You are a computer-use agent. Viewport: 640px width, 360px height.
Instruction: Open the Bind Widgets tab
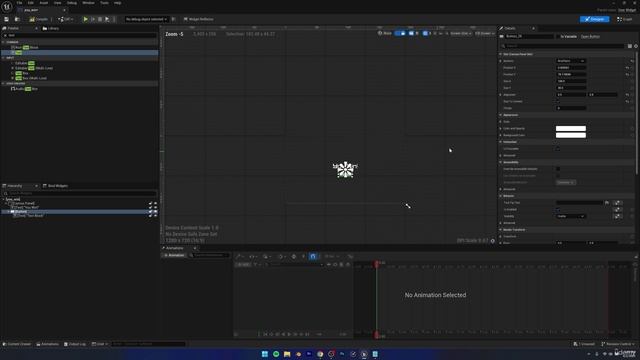[x=56, y=186]
